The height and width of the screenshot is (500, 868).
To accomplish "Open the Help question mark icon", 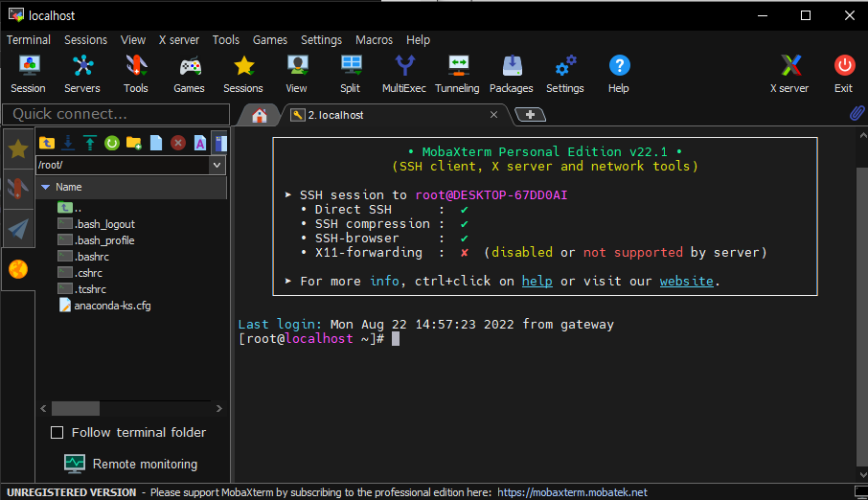I will [619, 74].
